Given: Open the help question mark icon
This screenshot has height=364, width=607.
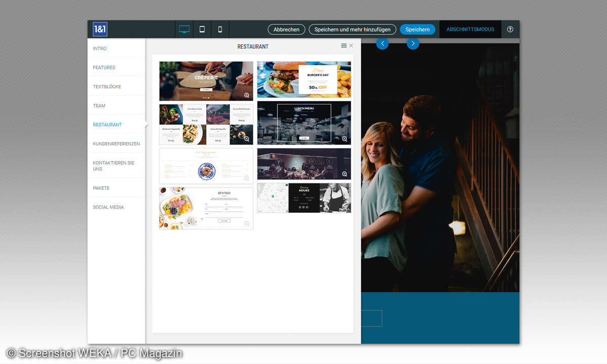Looking at the screenshot, I should coord(510,29).
